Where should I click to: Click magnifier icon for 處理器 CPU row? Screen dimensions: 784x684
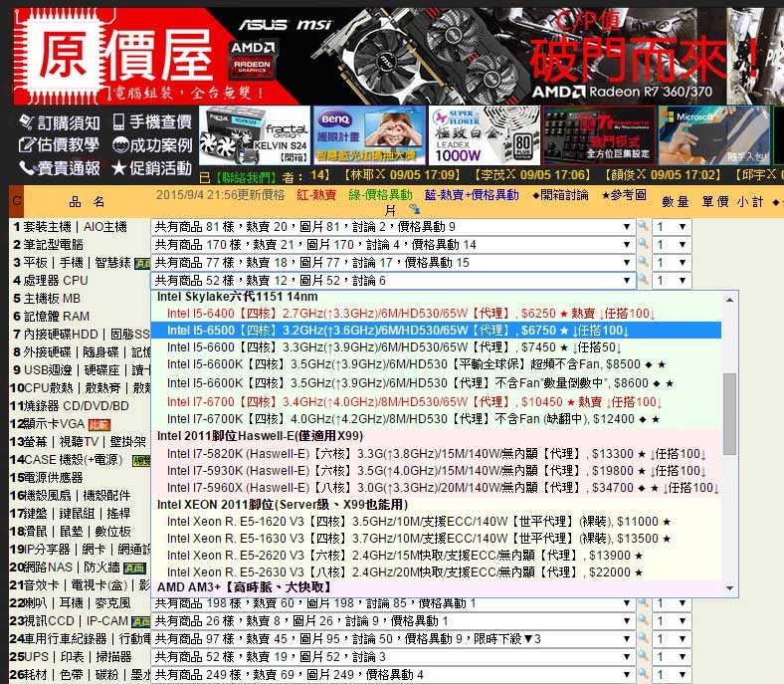point(643,280)
